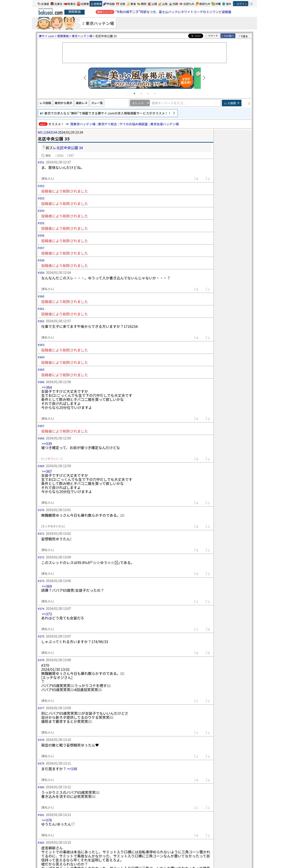This screenshot has width=289, height=868.
Task: Go to next banner slide arrow
Action: [x=204, y=78]
